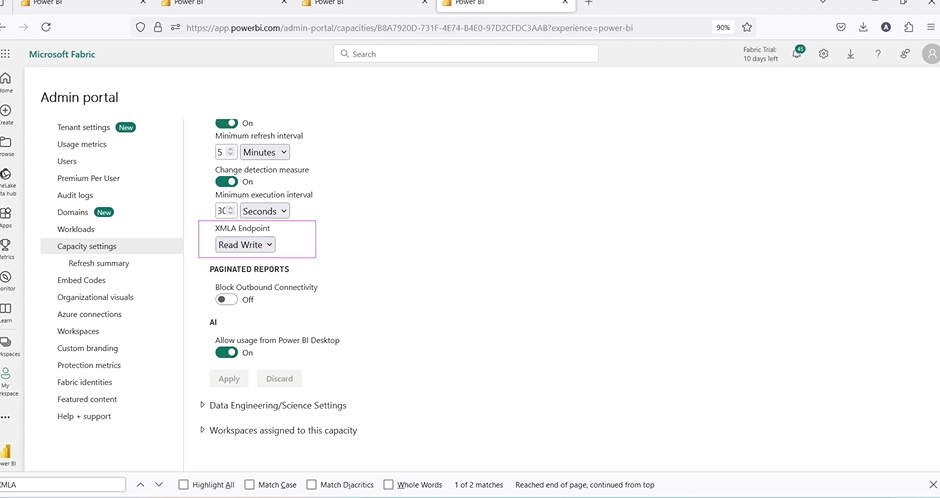The height and width of the screenshot is (498, 940).
Task: Open the browser hamburger menu
Action: click(931, 27)
